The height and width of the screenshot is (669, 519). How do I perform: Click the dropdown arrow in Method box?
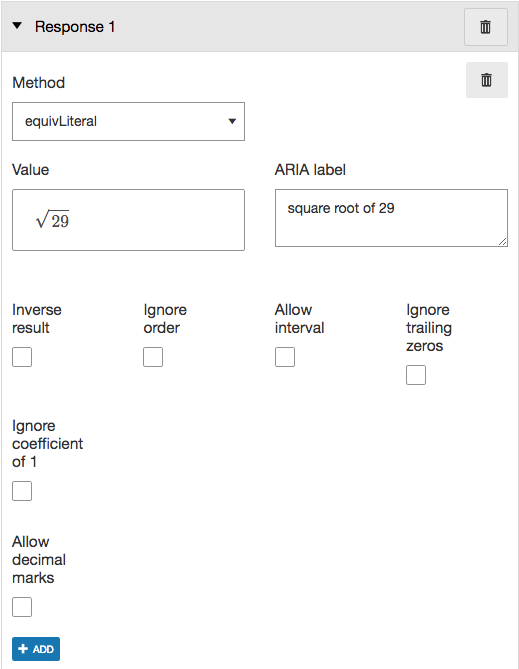[x=232, y=122]
